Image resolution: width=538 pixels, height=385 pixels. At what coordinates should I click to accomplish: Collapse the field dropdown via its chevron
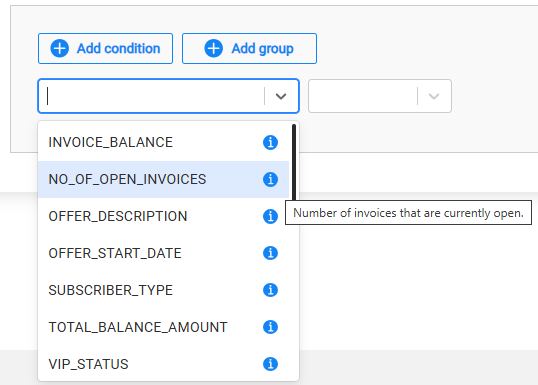pyautogui.click(x=281, y=96)
